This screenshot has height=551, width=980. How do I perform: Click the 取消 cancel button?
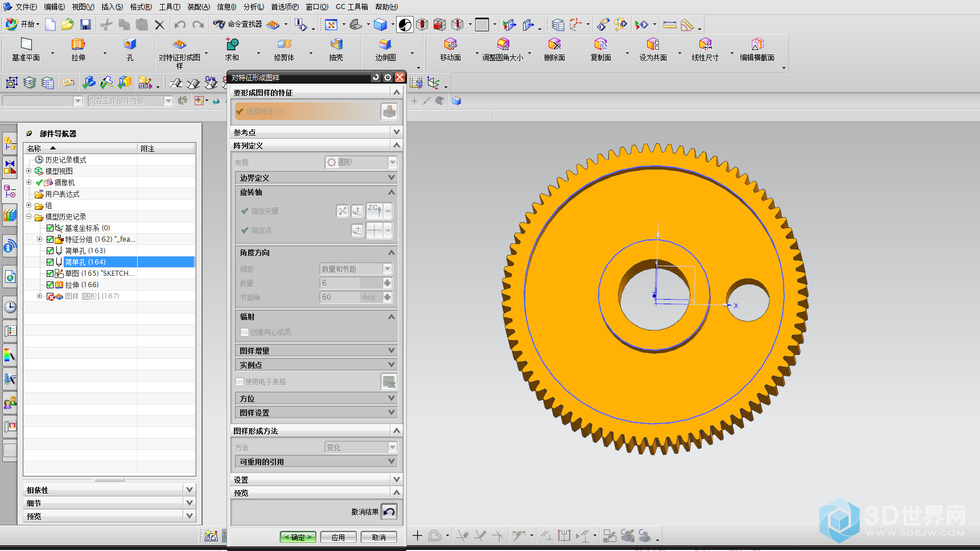[379, 537]
